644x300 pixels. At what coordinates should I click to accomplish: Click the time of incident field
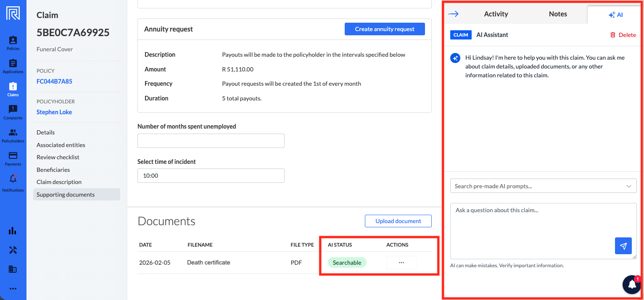pyautogui.click(x=211, y=176)
